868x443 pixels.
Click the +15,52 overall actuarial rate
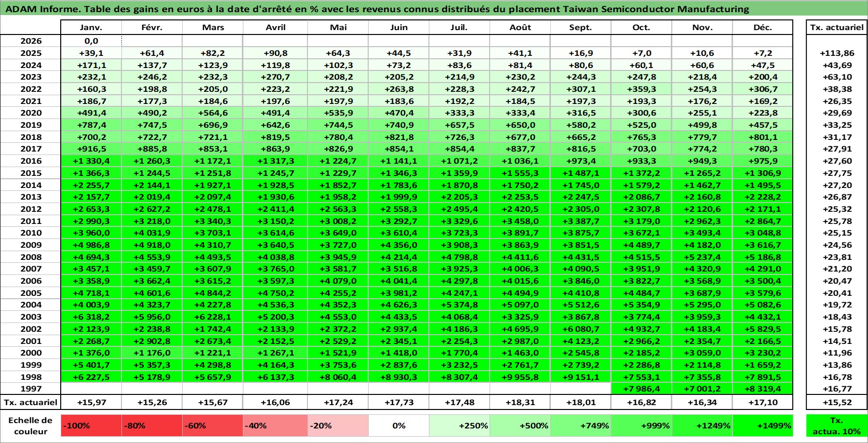837,402
